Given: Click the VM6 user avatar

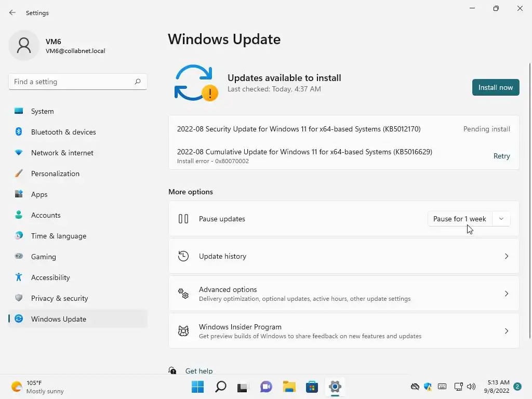Looking at the screenshot, I should tap(24, 45).
